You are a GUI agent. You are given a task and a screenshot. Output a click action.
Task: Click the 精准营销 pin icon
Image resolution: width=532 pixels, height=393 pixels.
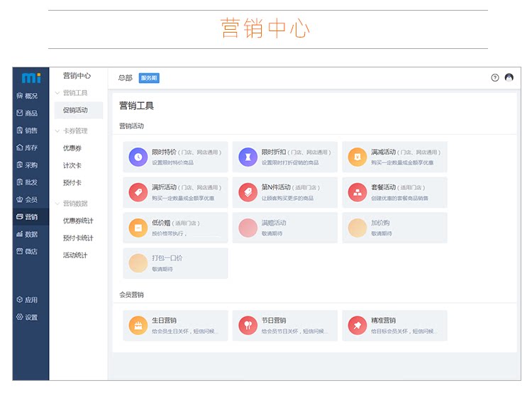point(358,325)
